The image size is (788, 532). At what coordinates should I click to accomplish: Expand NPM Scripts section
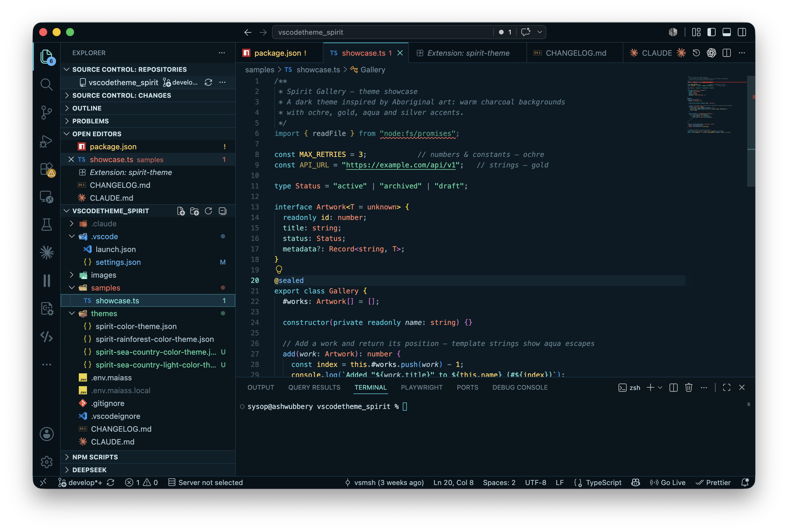click(x=148, y=457)
